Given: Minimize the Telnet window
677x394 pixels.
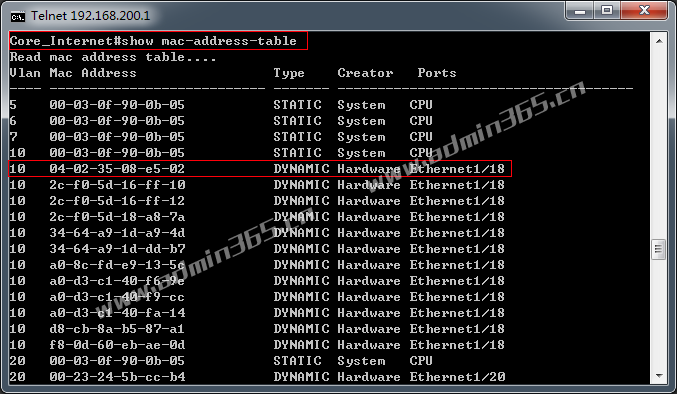Looking at the screenshot, I should [579, 10].
